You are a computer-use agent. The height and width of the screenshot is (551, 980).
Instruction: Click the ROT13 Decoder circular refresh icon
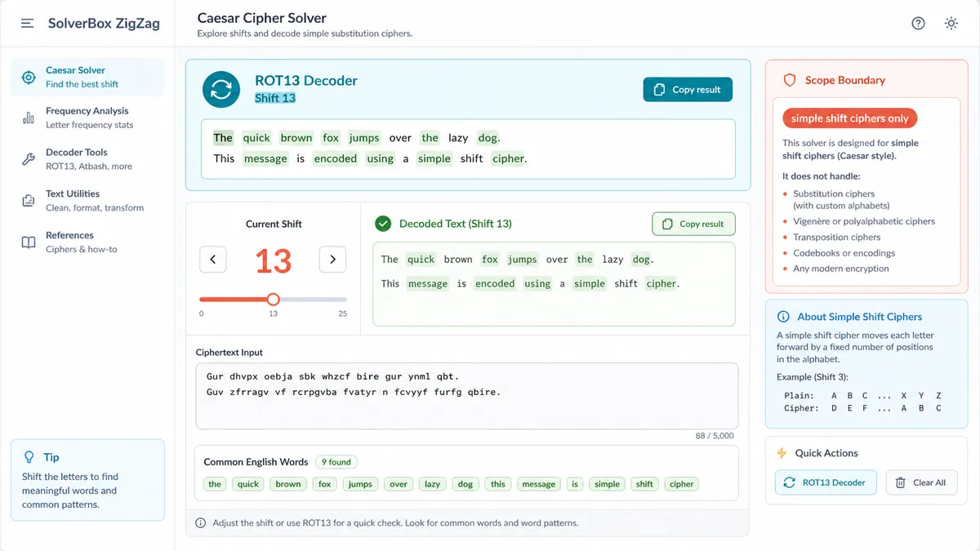(x=221, y=90)
